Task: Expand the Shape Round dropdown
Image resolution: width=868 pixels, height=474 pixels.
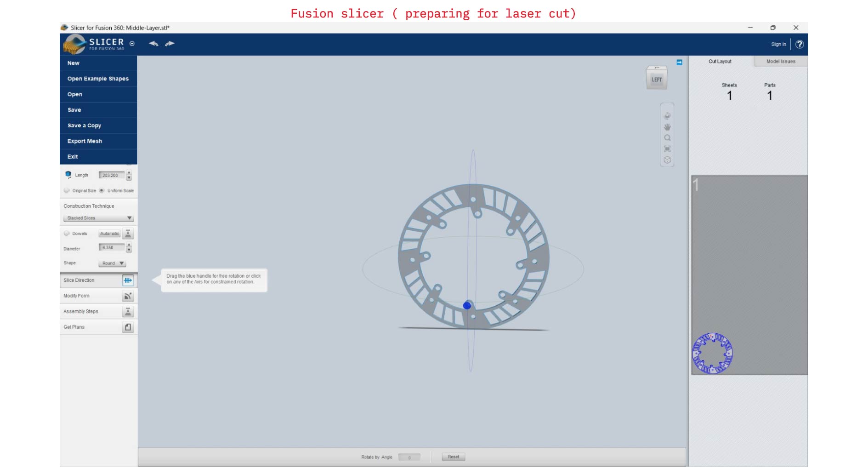Action: click(x=112, y=263)
